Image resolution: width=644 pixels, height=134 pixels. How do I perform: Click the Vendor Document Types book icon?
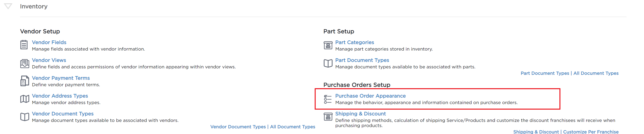pyautogui.click(x=25, y=117)
